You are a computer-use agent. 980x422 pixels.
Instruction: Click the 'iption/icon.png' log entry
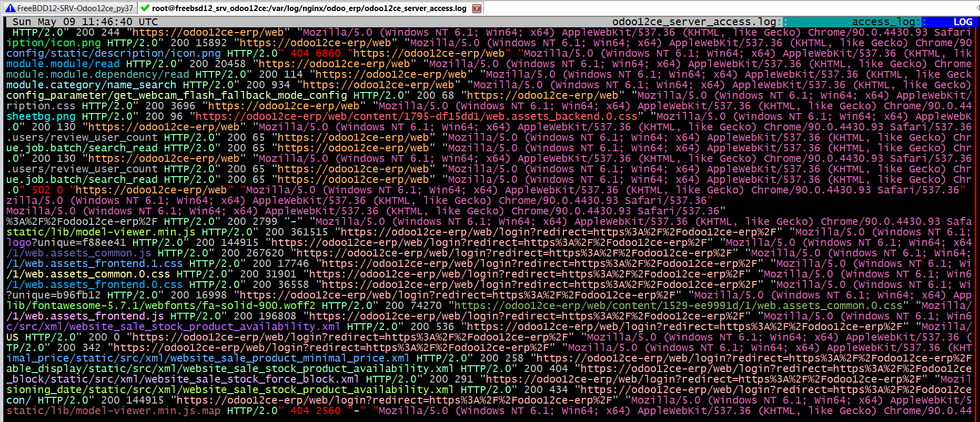[x=53, y=43]
